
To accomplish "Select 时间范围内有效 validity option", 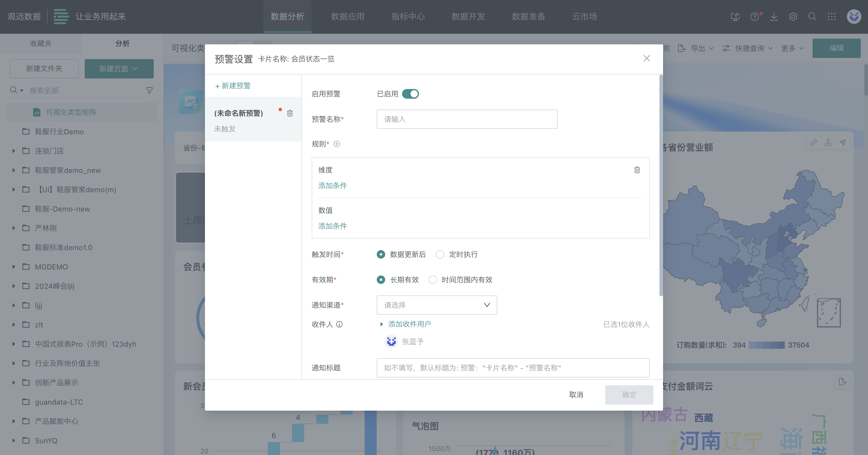I will [x=433, y=280].
